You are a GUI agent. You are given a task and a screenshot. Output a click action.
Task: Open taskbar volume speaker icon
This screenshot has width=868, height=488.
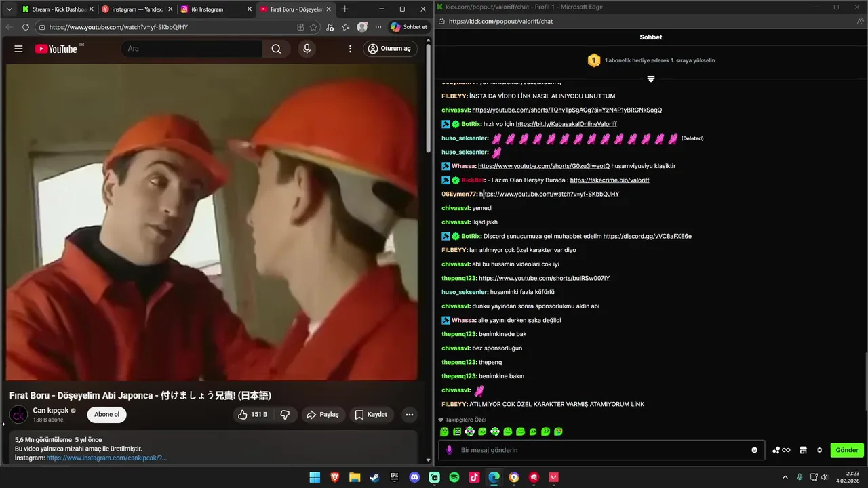[x=825, y=477]
